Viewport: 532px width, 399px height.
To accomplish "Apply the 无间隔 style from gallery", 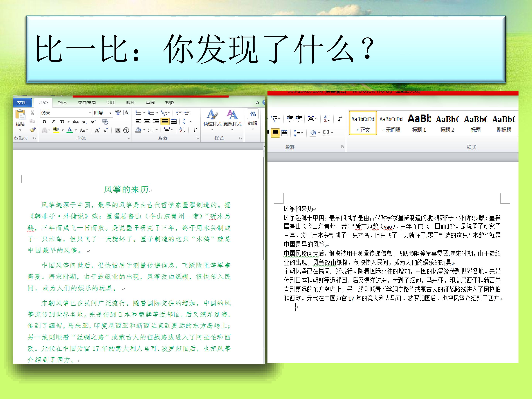I will point(391,123).
